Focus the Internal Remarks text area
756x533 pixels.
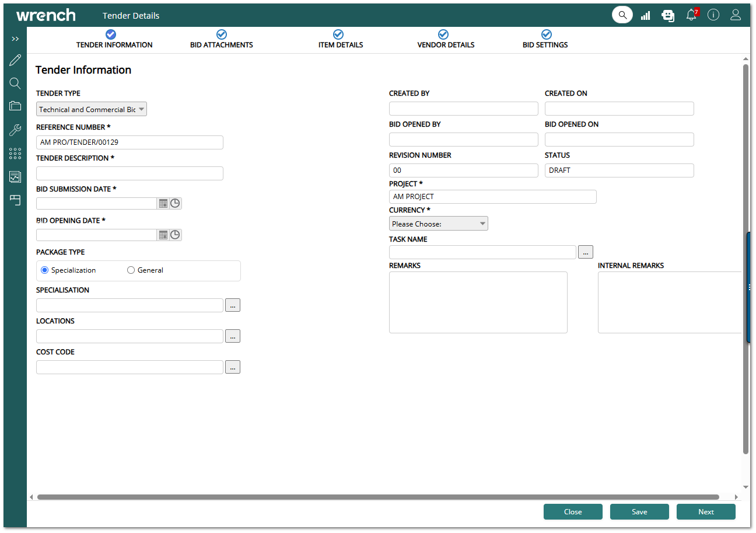[x=670, y=302]
